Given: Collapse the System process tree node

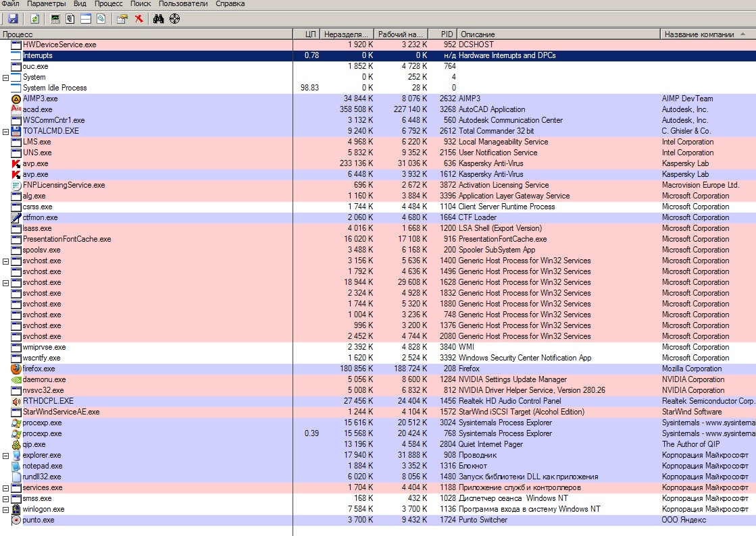Looking at the screenshot, I should point(6,78).
